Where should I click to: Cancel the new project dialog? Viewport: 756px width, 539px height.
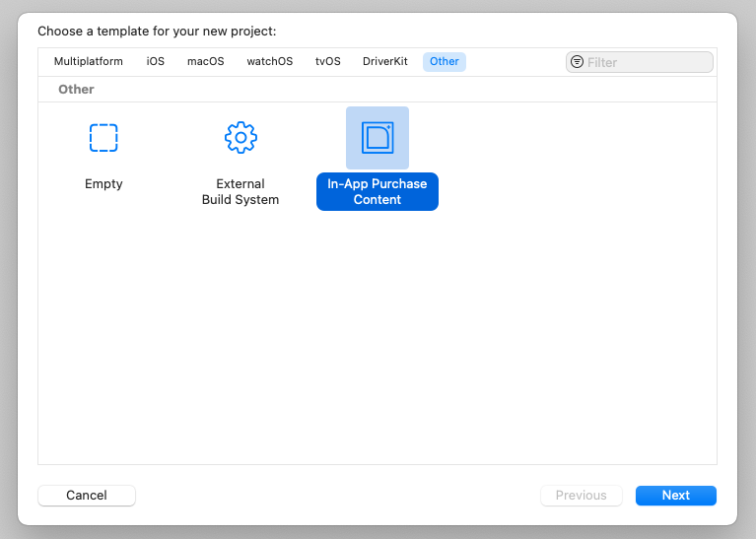coord(87,495)
